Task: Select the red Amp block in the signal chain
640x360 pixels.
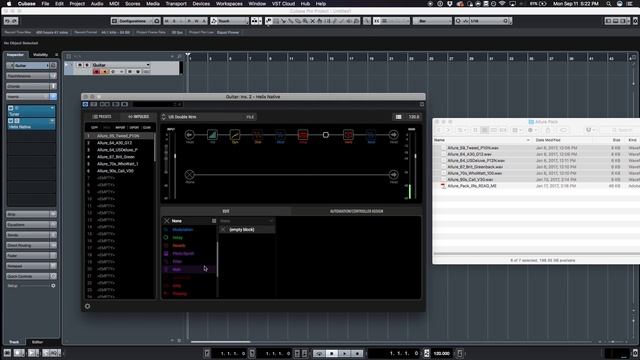Action: 303,135
